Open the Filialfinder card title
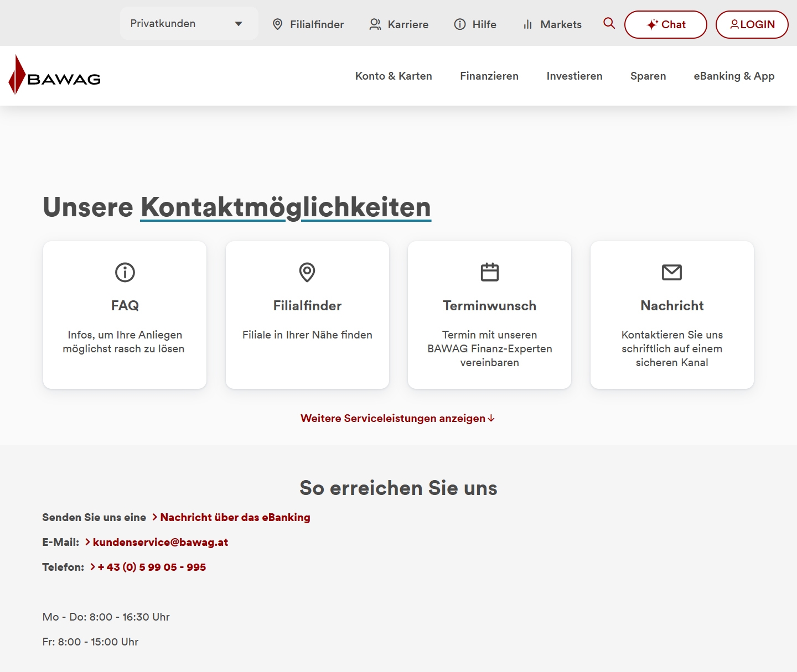The image size is (797, 672). (x=307, y=306)
